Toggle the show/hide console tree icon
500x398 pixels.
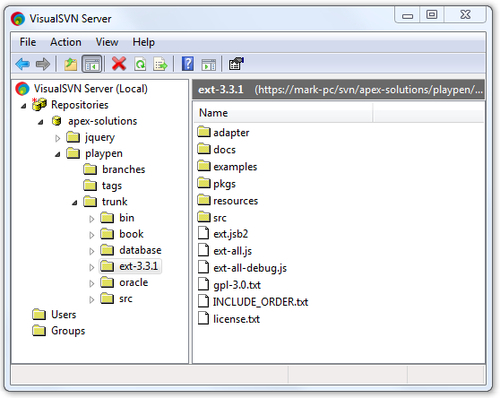pos(92,64)
